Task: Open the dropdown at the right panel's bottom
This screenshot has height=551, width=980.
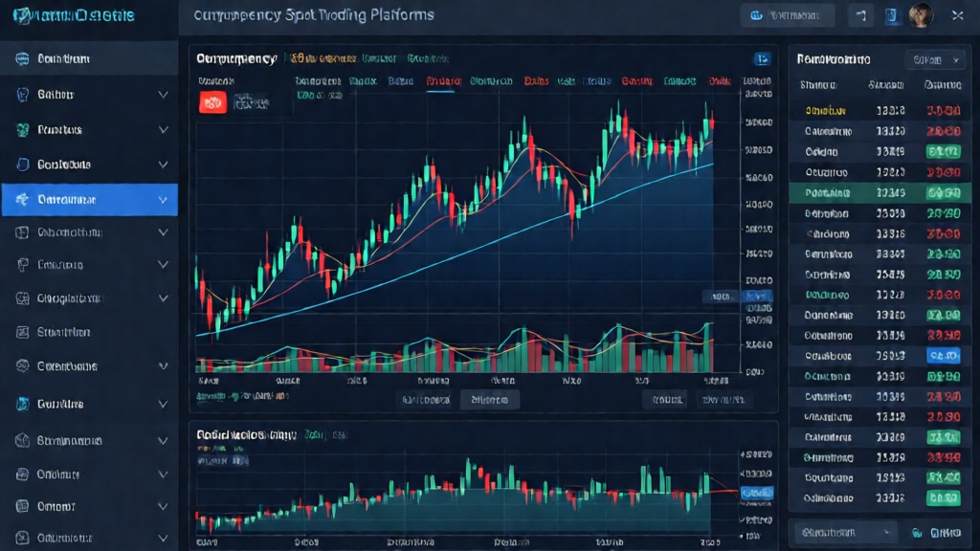Action: click(845, 533)
